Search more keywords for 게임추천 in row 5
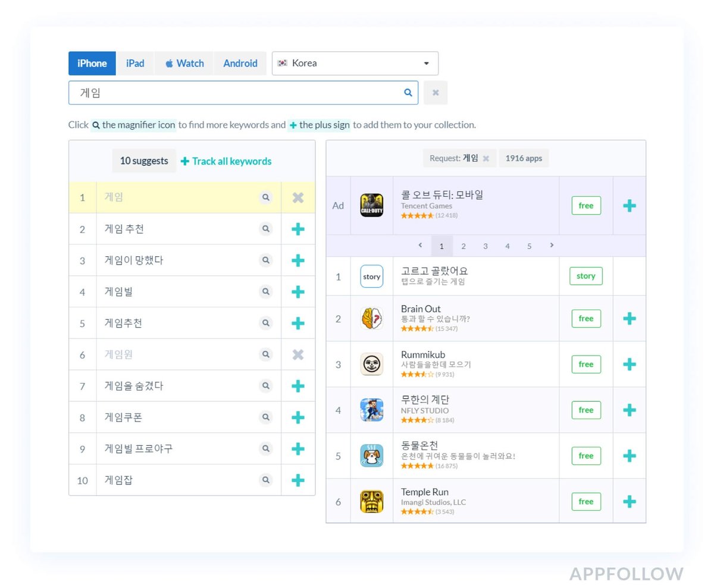The width and height of the screenshot is (714, 588). (x=266, y=323)
